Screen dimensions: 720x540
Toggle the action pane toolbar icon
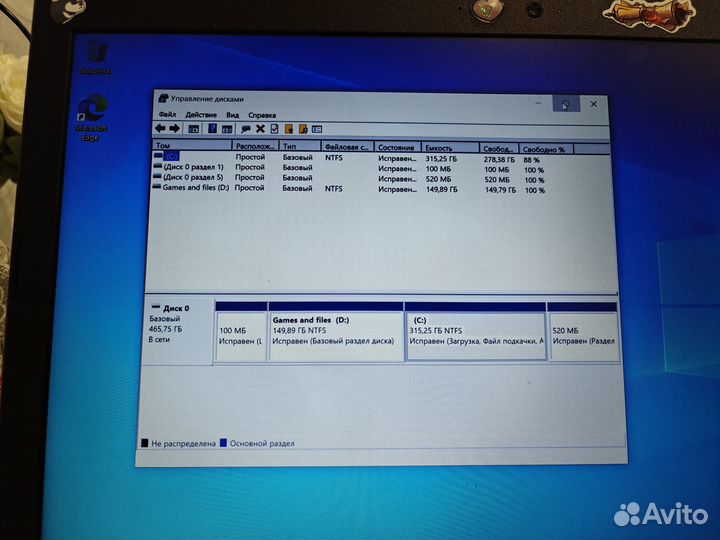tap(227, 129)
